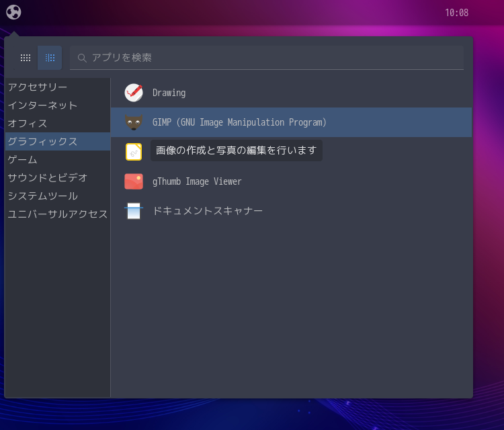The image size is (504, 430).
Task: Launch the Drawing app icon
Action: 134,93
